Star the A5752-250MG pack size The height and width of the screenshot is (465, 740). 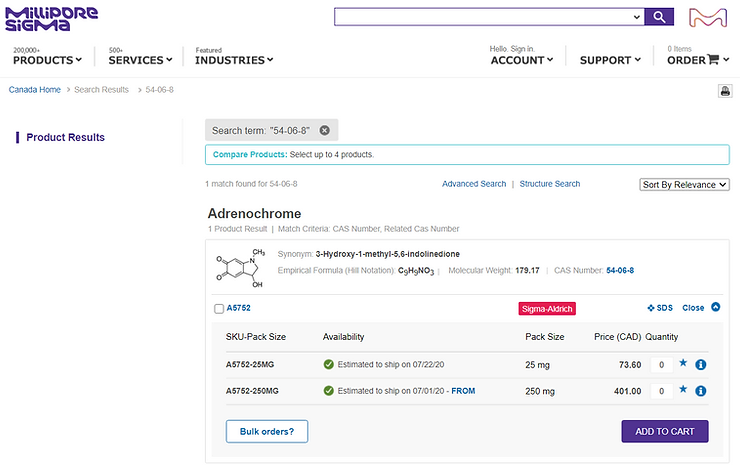point(683,391)
